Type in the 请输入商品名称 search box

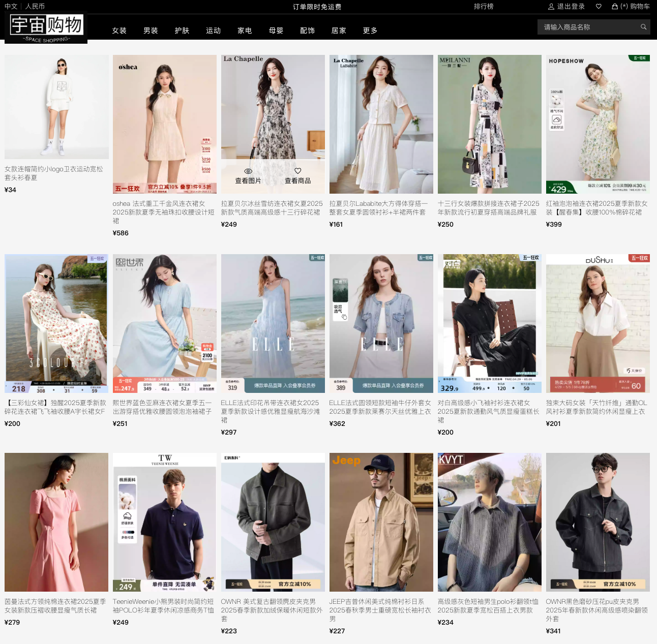(x=587, y=27)
